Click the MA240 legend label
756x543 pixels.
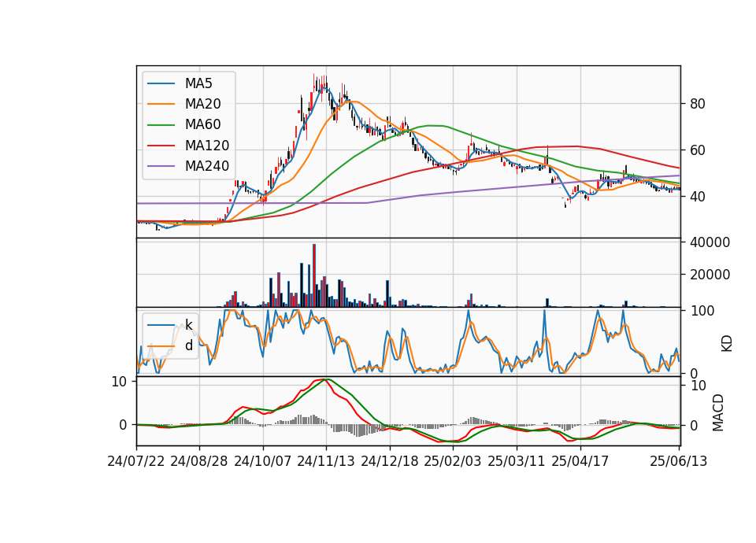tap(207, 166)
